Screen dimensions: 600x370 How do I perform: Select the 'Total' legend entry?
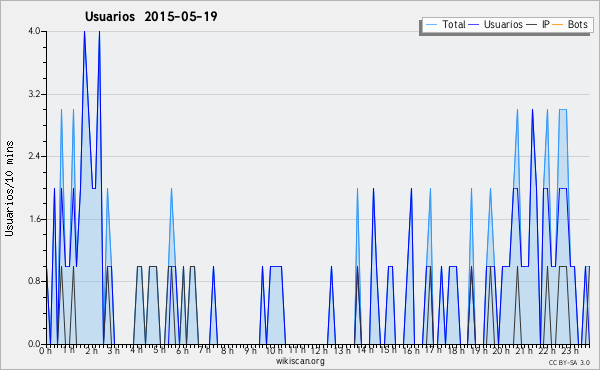(x=453, y=24)
